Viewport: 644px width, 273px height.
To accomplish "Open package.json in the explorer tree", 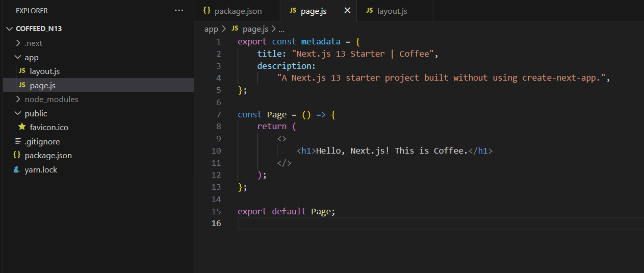I will [48, 156].
